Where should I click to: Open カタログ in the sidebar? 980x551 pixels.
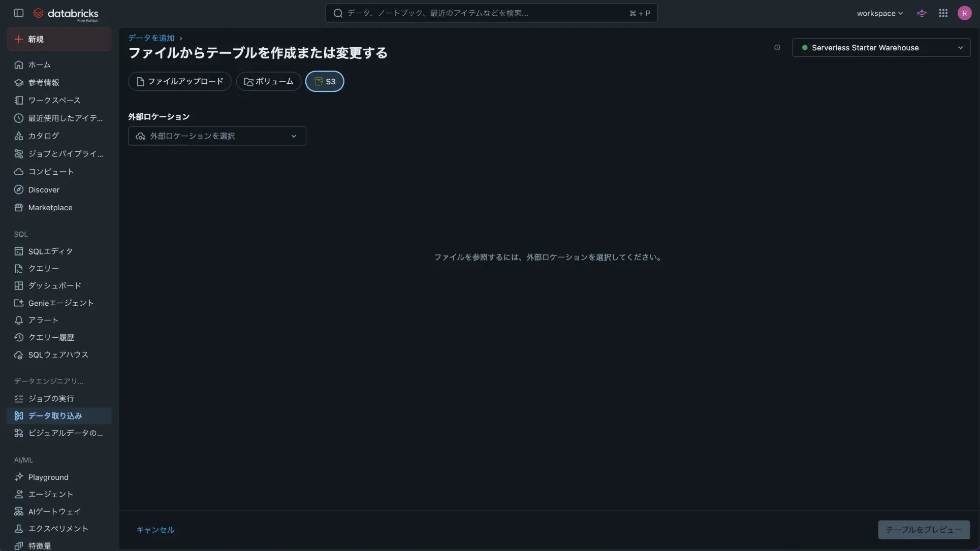tap(59, 136)
